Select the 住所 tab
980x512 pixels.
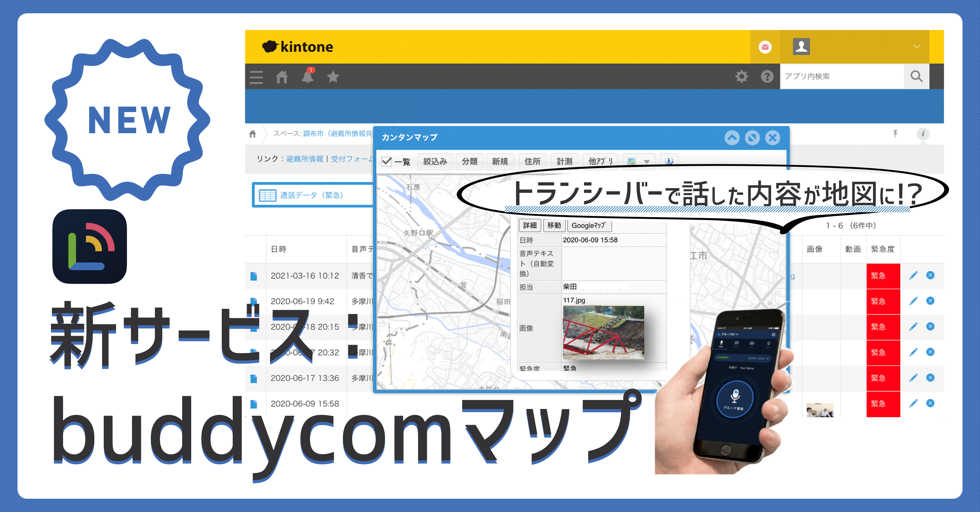pos(532,161)
